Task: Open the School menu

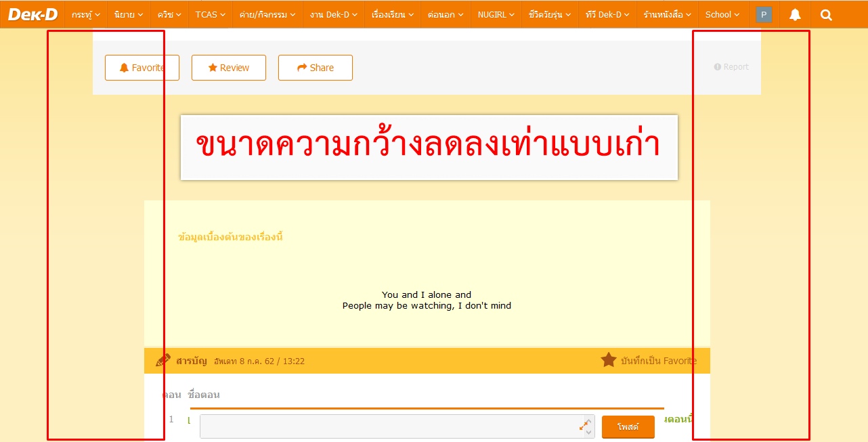Action: tap(722, 14)
